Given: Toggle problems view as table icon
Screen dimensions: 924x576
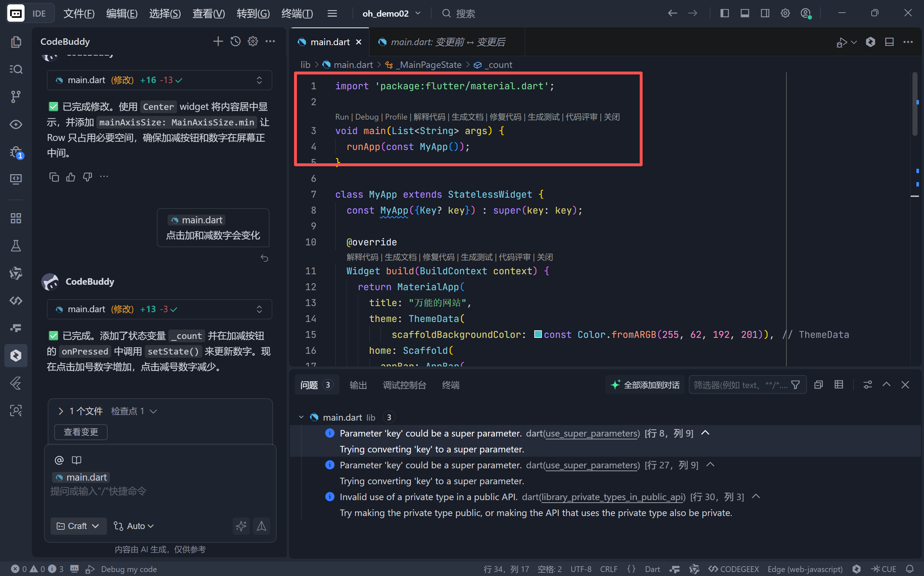Looking at the screenshot, I should tap(839, 385).
